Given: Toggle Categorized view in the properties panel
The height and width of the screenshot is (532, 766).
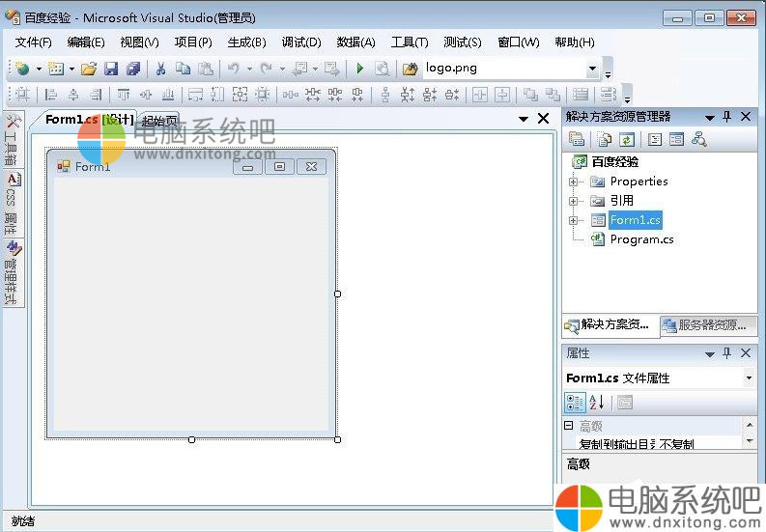Looking at the screenshot, I should tap(575, 403).
